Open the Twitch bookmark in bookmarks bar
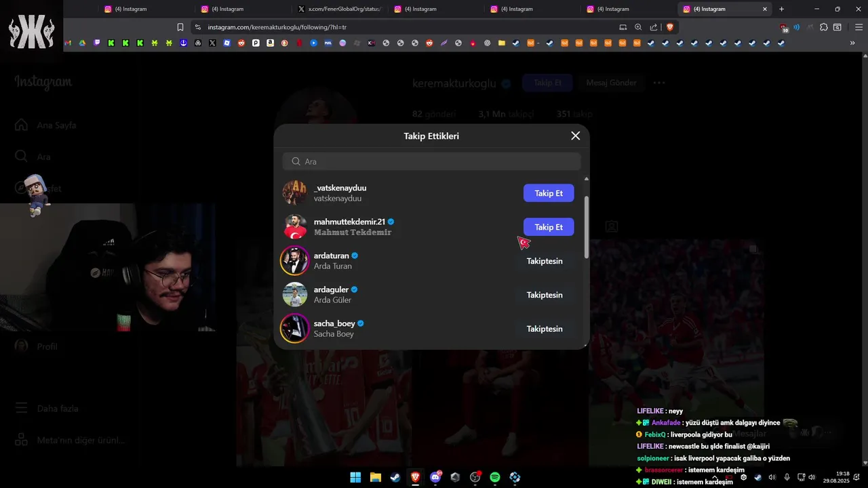The height and width of the screenshot is (488, 868). pyautogui.click(x=97, y=43)
